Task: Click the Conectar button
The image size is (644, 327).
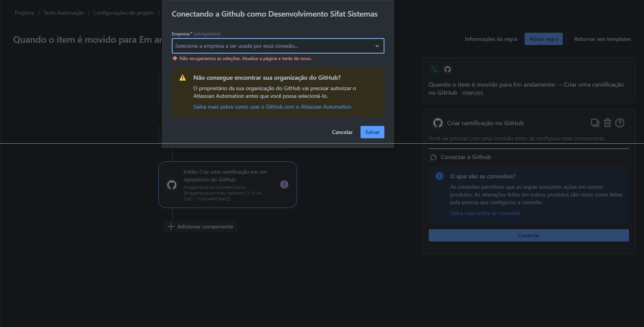Action: point(528,235)
